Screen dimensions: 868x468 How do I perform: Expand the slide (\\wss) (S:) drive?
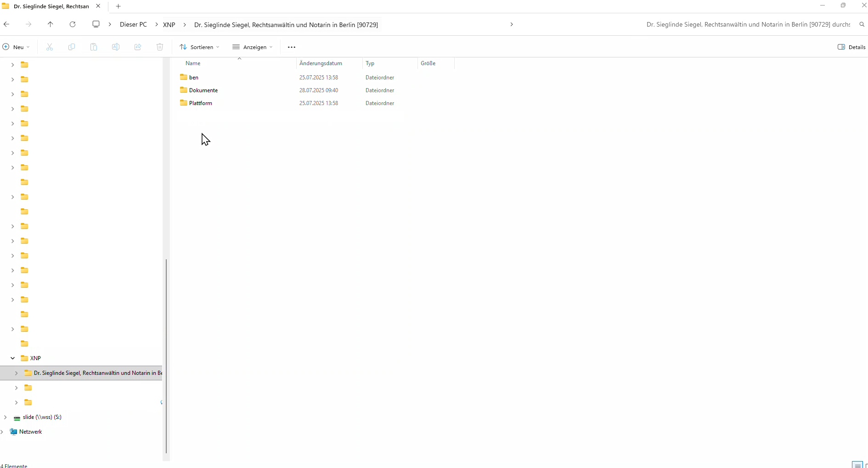click(x=6, y=417)
